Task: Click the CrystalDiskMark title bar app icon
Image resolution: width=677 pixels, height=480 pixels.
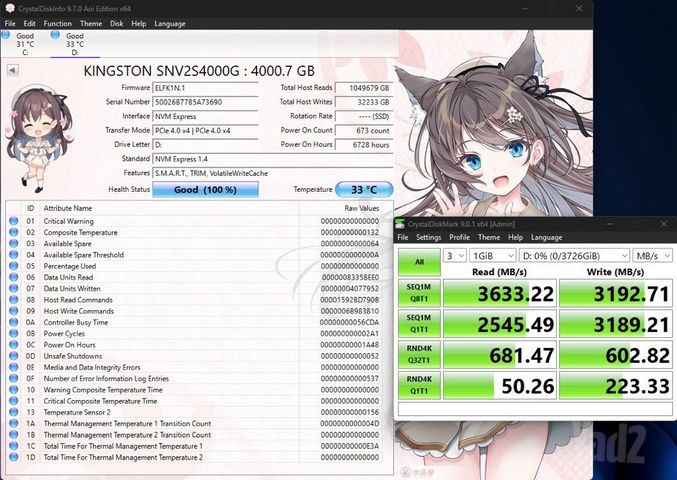Action: [x=400, y=224]
